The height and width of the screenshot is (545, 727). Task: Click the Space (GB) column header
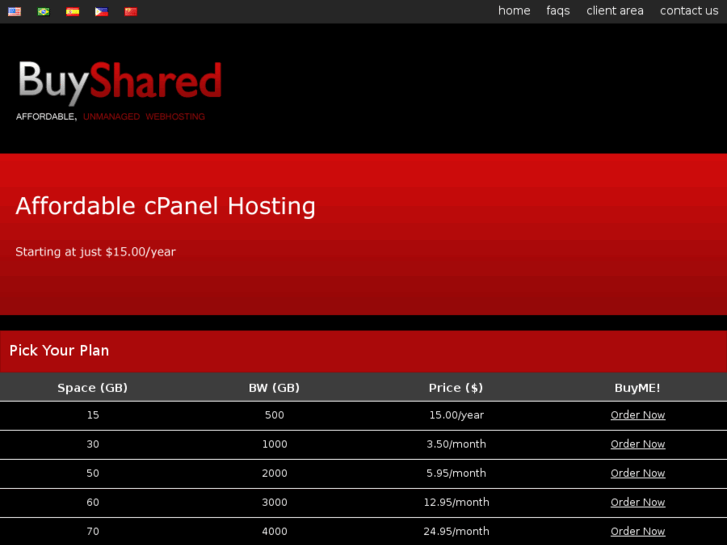pyautogui.click(x=92, y=388)
